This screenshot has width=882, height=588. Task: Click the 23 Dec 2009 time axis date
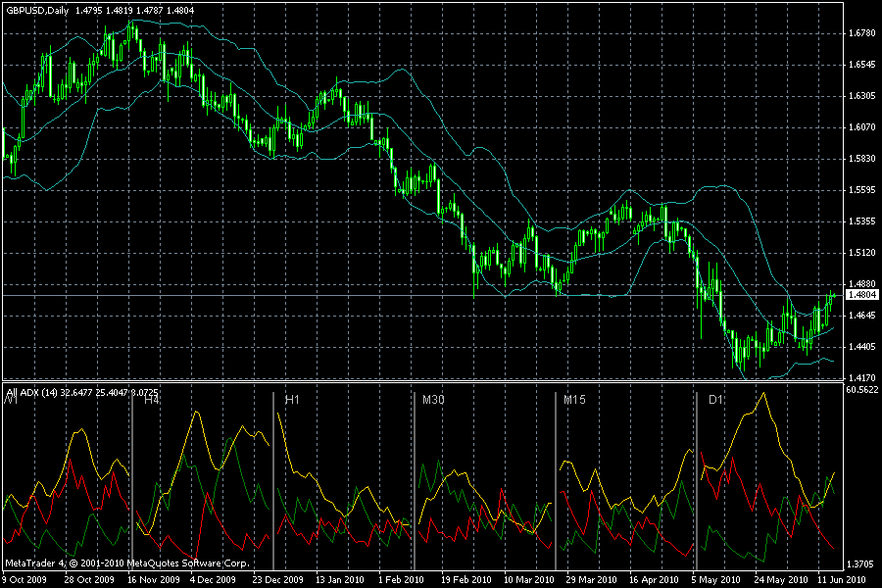[278, 579]
